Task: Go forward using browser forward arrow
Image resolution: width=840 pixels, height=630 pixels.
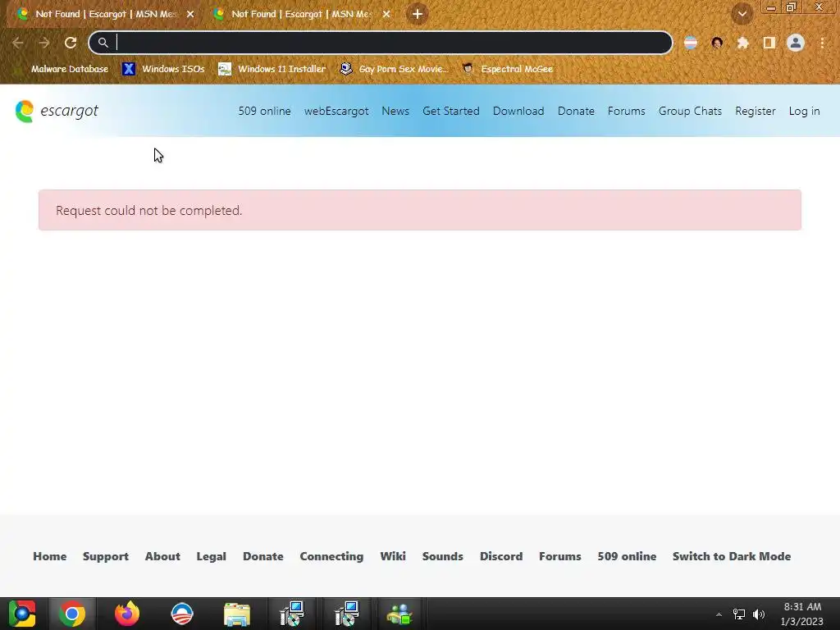Action: (44, 43)
